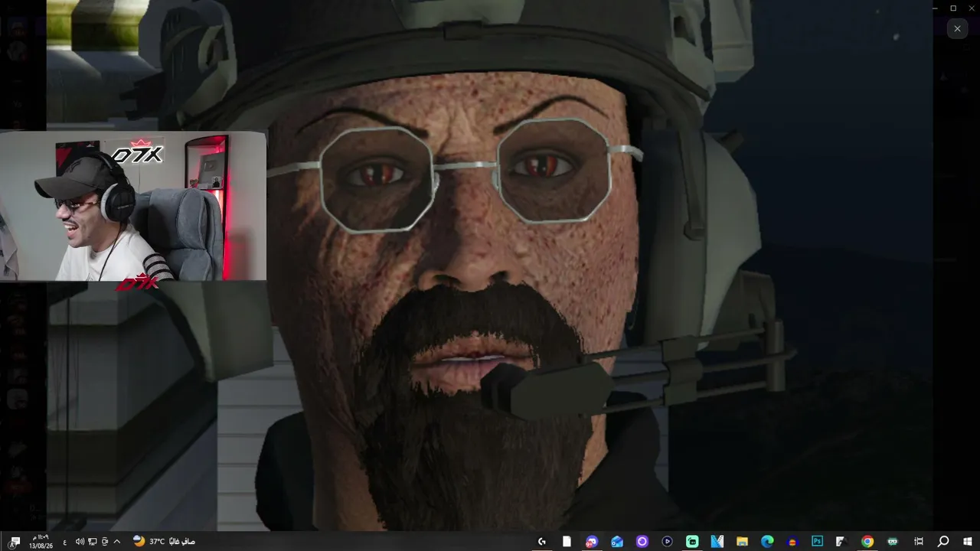This screenshot has width=980, height=551.
Task: Open the blue circular app with red stripe
Action: pos(792,541)
